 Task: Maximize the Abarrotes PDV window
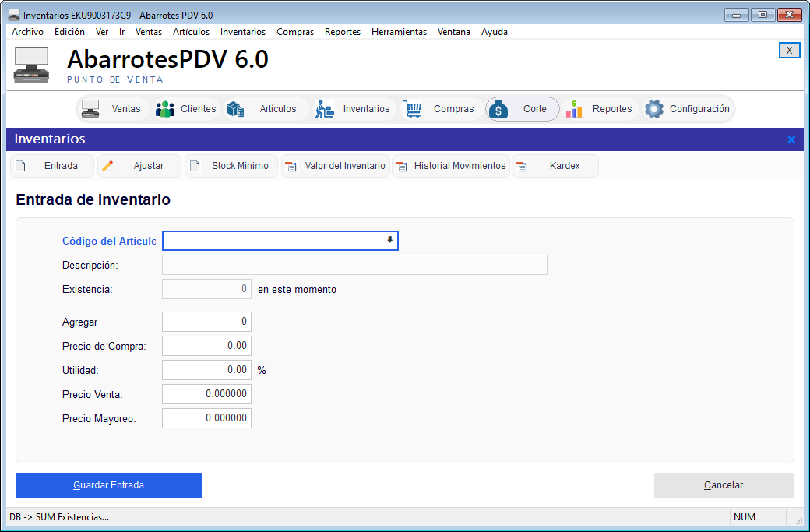(x=762, y=15)
